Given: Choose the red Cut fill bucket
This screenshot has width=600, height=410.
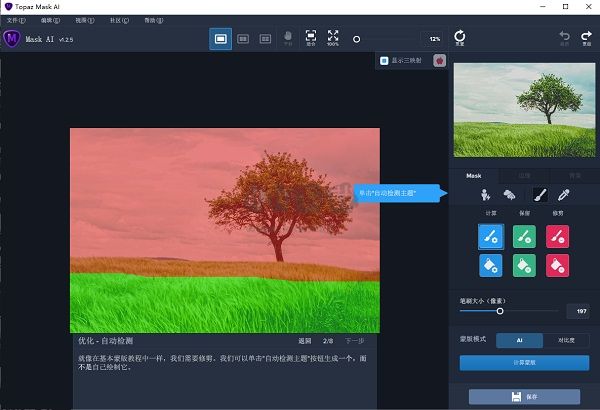Looking at the screenshot, I should [559, 267].
